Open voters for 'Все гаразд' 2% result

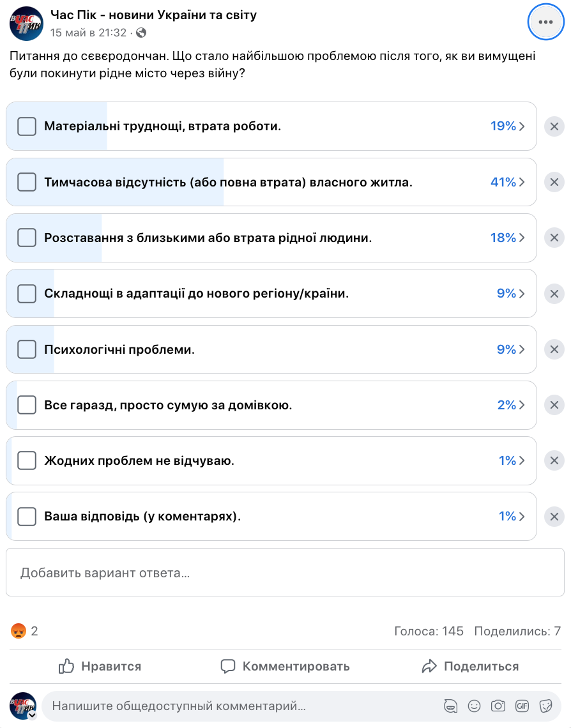(x=511, y=405)
